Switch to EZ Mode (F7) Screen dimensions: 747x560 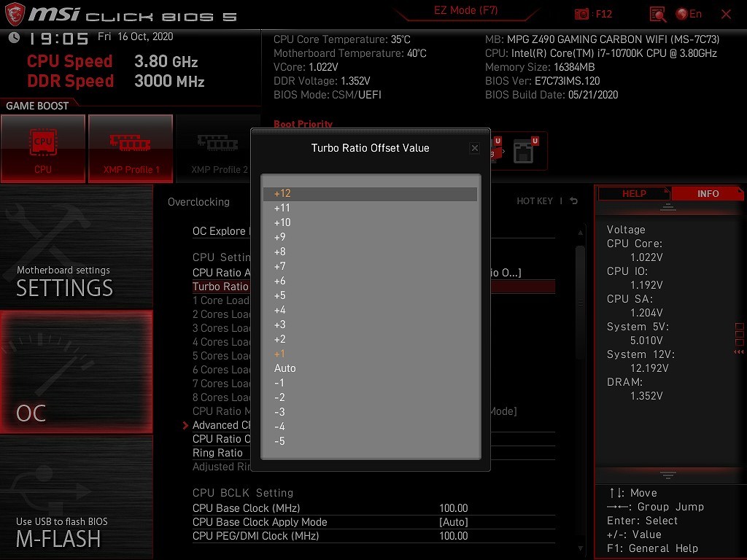pyautogui.click(x=465, y=10)
